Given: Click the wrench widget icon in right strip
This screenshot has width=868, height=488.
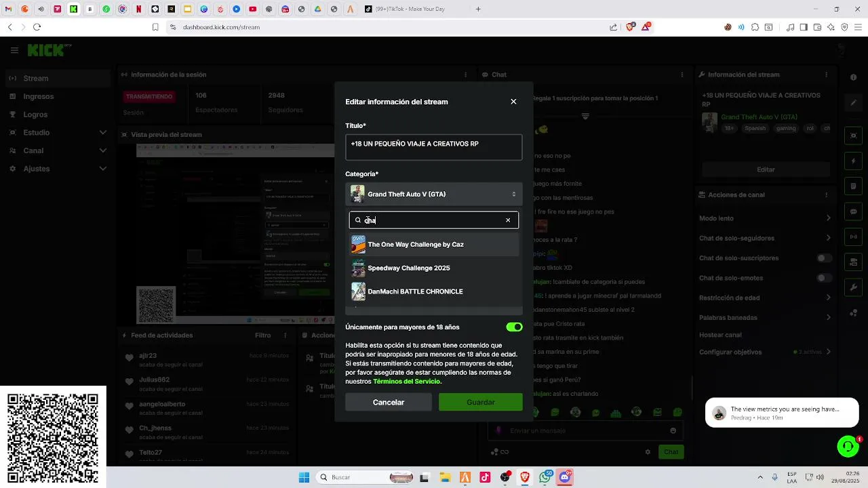Looking at the screenshot, I should coord(854,287).
